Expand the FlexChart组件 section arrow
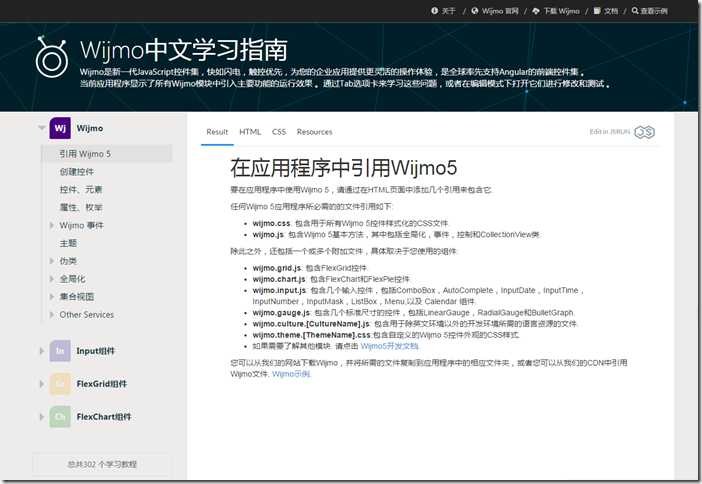This screenshot has width=702, height=484. [x=42, y=417]
